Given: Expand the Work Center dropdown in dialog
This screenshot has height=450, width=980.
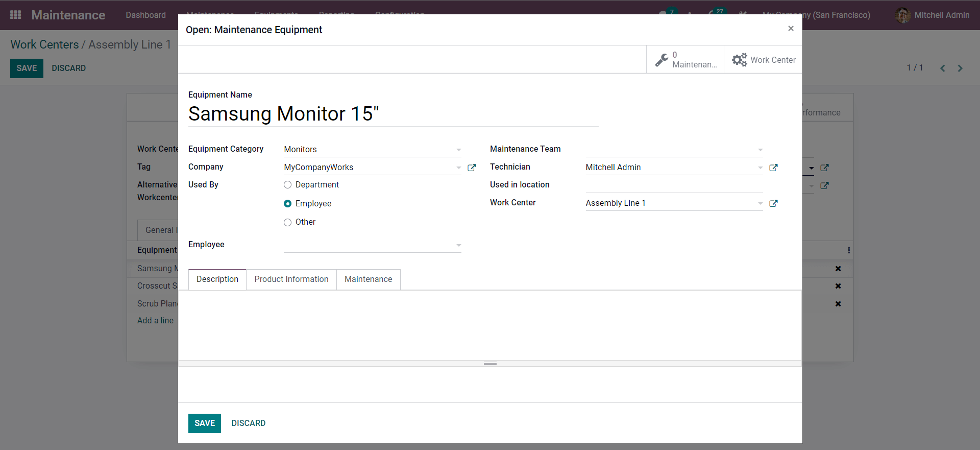Looking at the screenshot, I should point(760,203).
